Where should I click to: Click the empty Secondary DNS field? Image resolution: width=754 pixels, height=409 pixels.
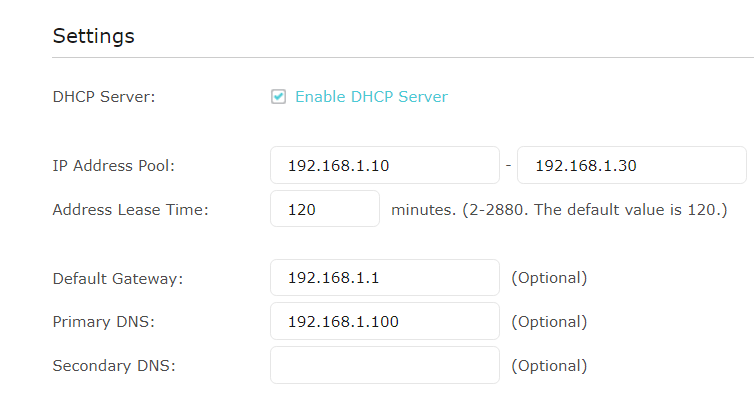tap(384, 365)
